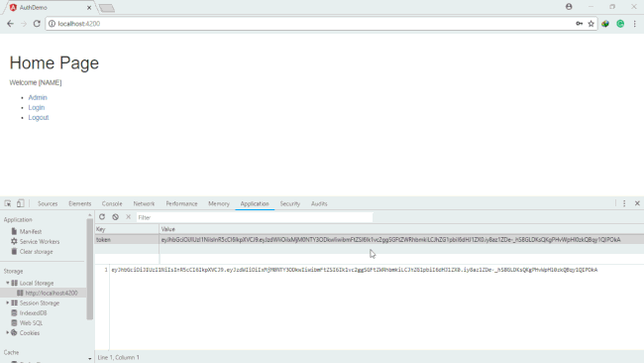644x363 pixels.
Task: Switch to the Memory tab
Action: point(219,203)
